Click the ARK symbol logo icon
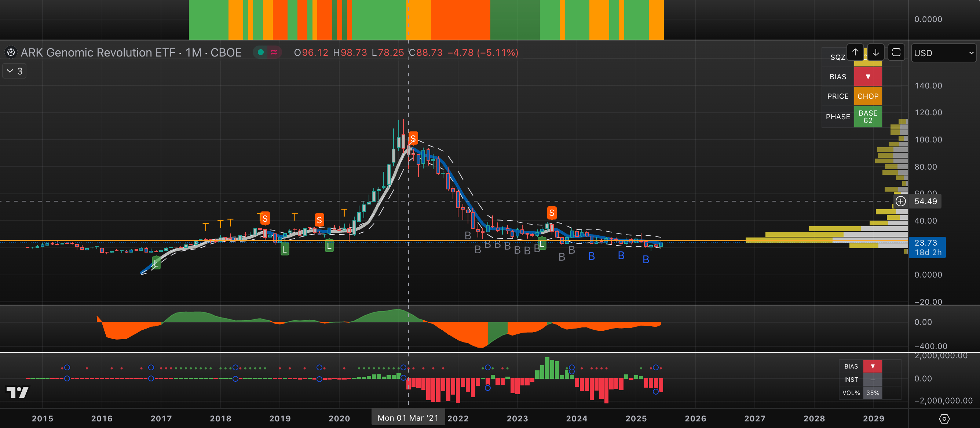 coord(11,52)
